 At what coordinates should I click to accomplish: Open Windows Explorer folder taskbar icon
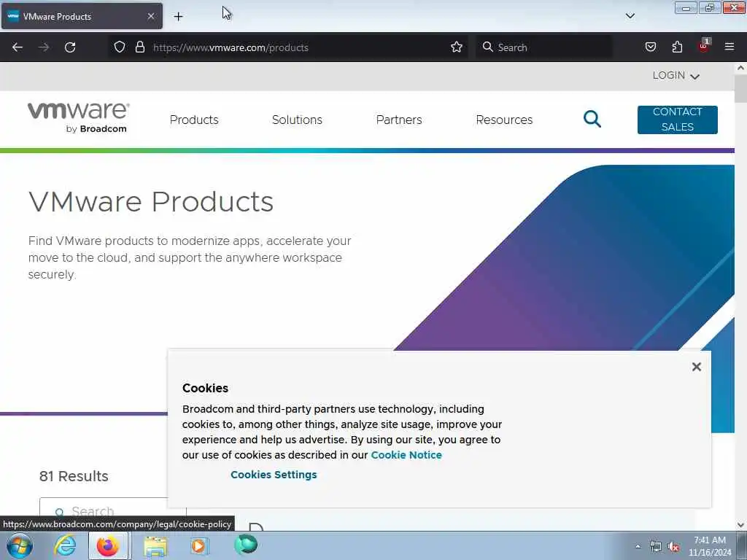[155, 546]
